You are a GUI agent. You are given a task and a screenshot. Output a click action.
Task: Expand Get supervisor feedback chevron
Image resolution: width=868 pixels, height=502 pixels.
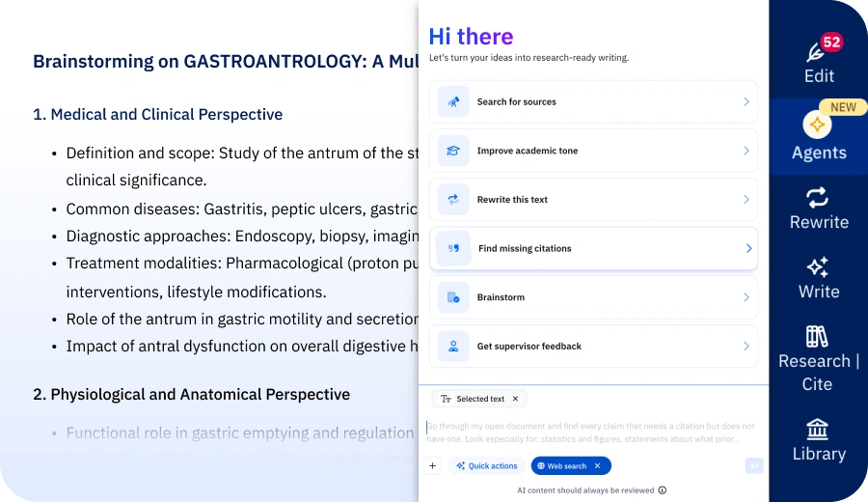click(746, 347)
